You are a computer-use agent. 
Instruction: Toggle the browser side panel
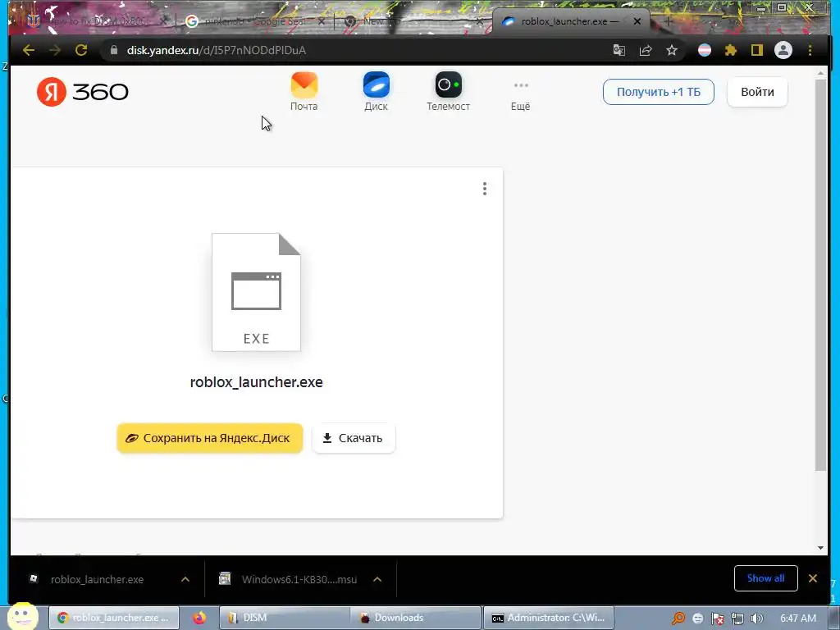[x=756, y=50]
